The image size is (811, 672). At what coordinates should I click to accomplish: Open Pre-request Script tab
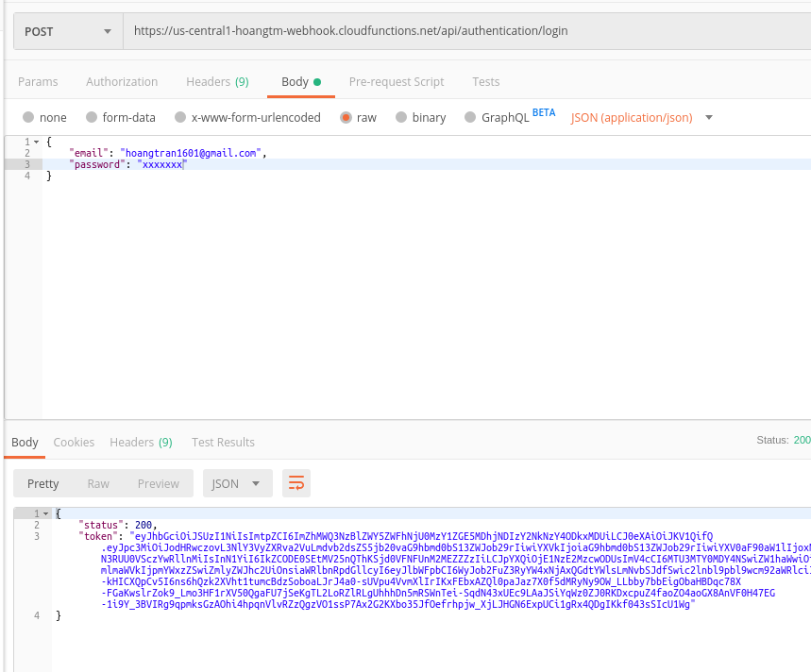tap(397, 82)
